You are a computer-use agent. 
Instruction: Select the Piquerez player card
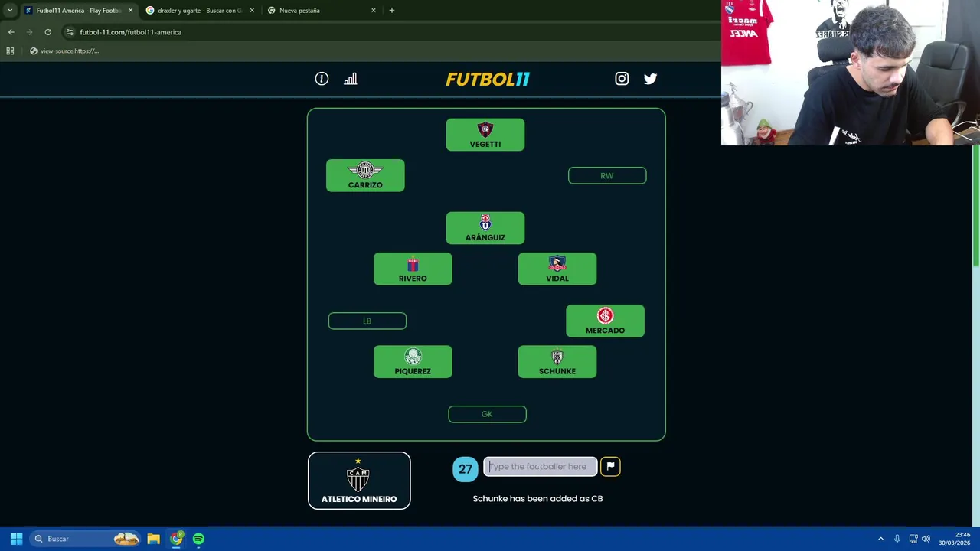coord(413,362)
